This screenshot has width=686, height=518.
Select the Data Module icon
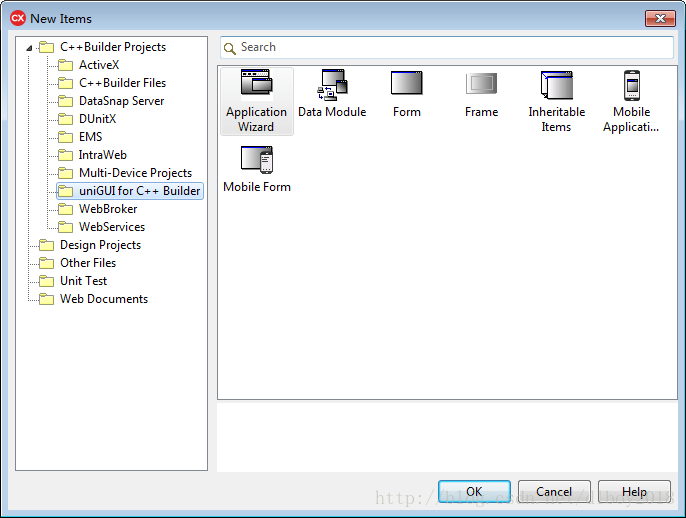click(x=332, y=84)
